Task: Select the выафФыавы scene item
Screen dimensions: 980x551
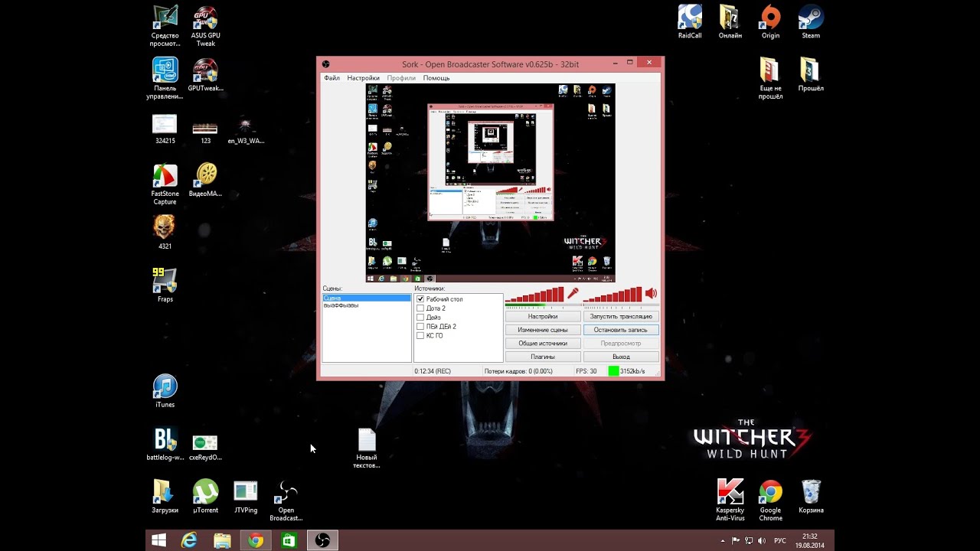Action: coord(367,305)
